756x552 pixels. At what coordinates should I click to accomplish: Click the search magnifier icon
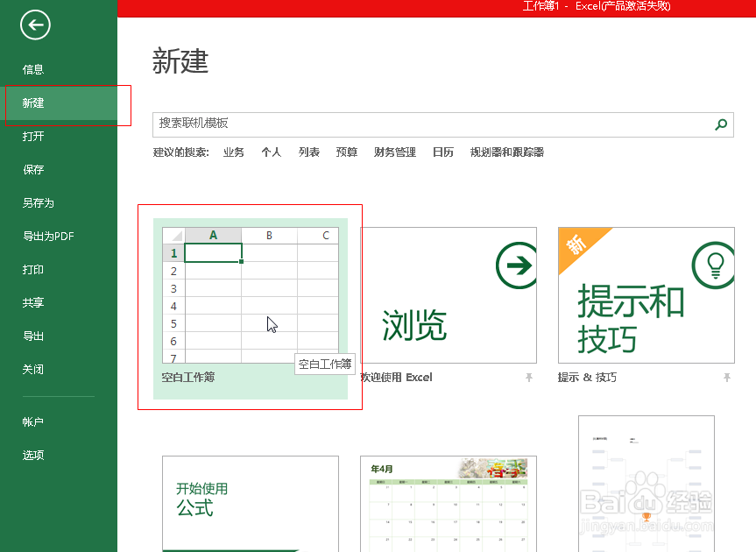(x=721, y=125)
